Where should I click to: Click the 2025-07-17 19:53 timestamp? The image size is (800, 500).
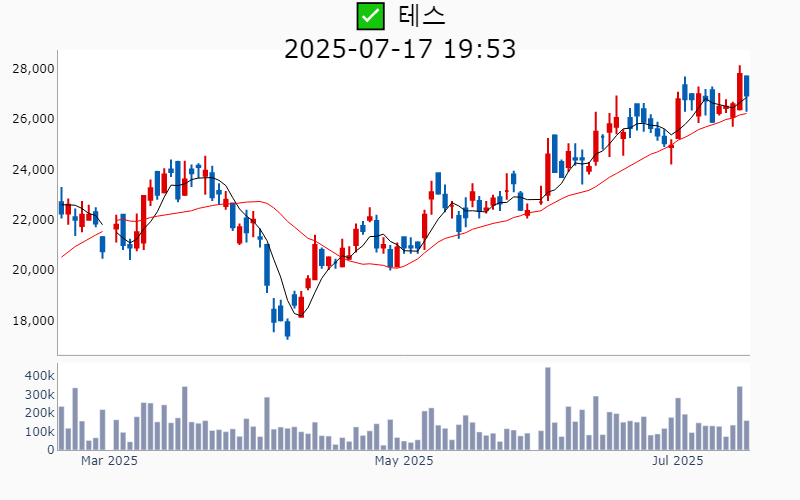pos(400,49)
